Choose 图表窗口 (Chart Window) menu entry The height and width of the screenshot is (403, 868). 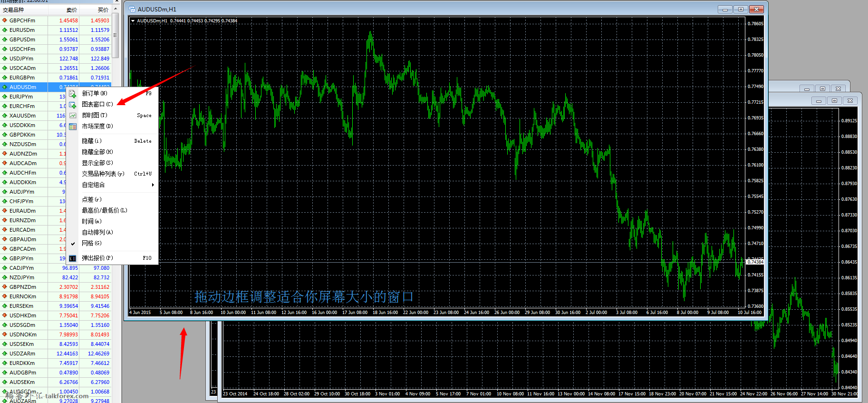click(112, 104)
